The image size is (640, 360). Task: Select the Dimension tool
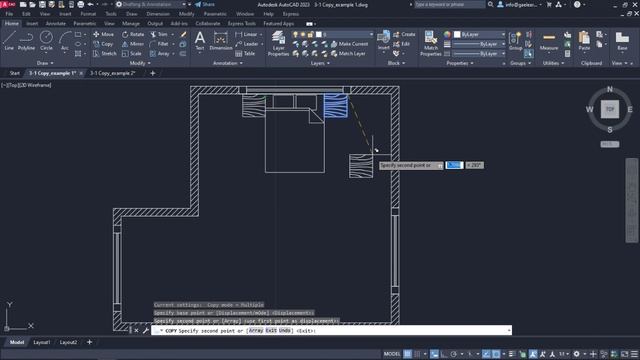tap(220, 40)
